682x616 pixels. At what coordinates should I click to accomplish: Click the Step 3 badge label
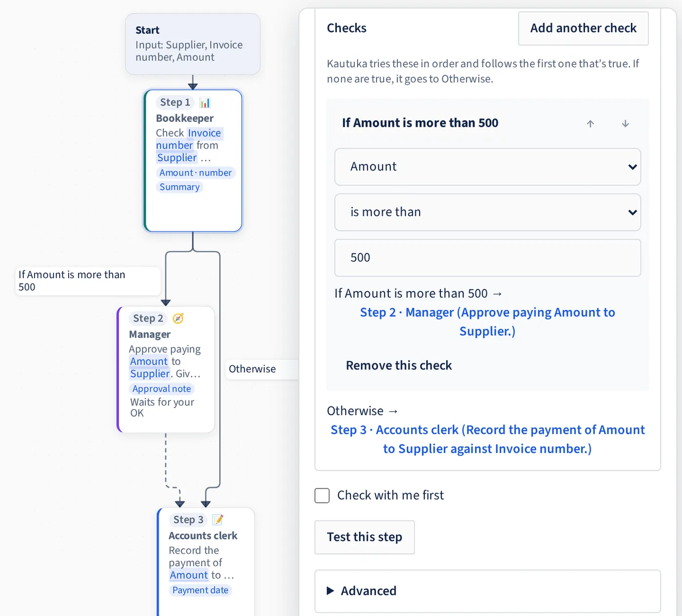click(188, 520)
